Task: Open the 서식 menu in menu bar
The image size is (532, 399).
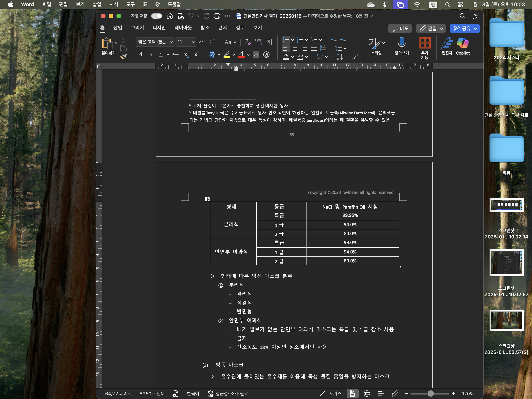Action: [x=114, y=4]
